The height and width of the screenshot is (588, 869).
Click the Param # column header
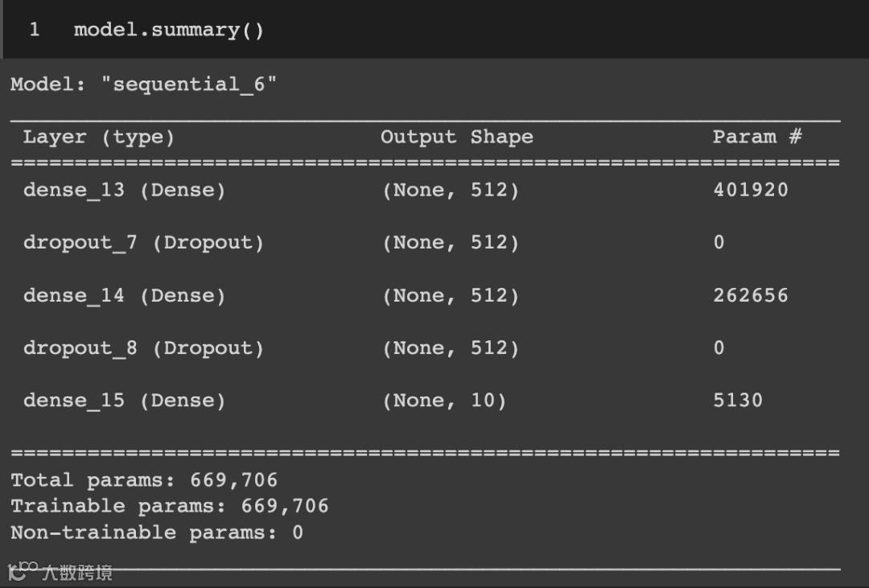point(757,136)
